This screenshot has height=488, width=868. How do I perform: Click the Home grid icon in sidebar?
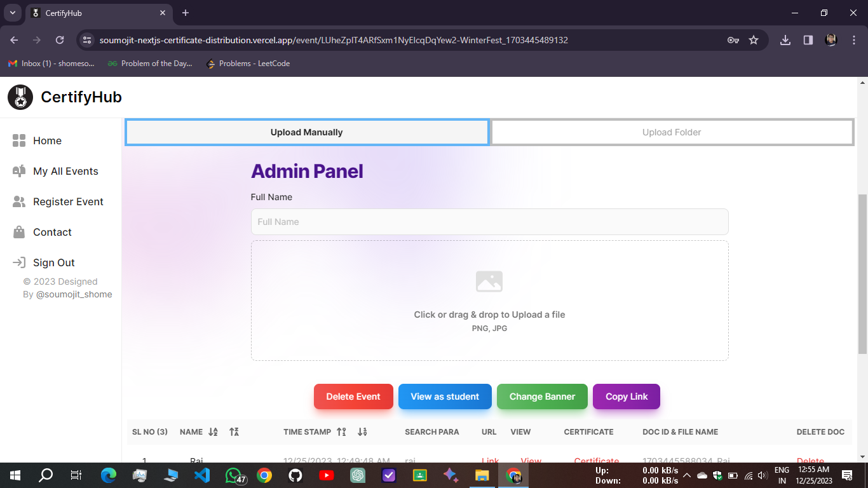tap(19, 140)
